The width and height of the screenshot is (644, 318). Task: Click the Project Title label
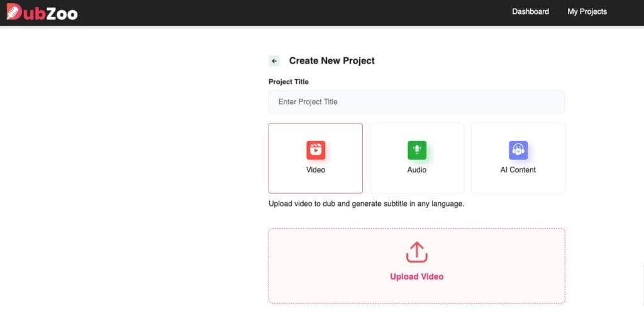click(x=289, y=82)
